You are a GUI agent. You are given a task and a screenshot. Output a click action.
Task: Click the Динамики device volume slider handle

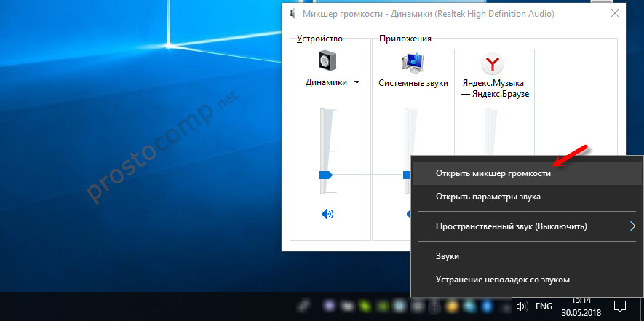(325, 175)
